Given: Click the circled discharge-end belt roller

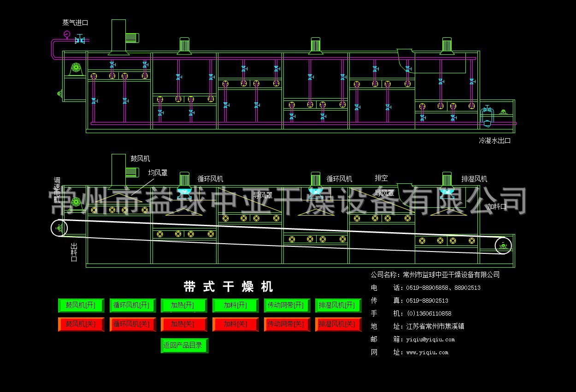Looking at the screenshot, I should point(59,228).
